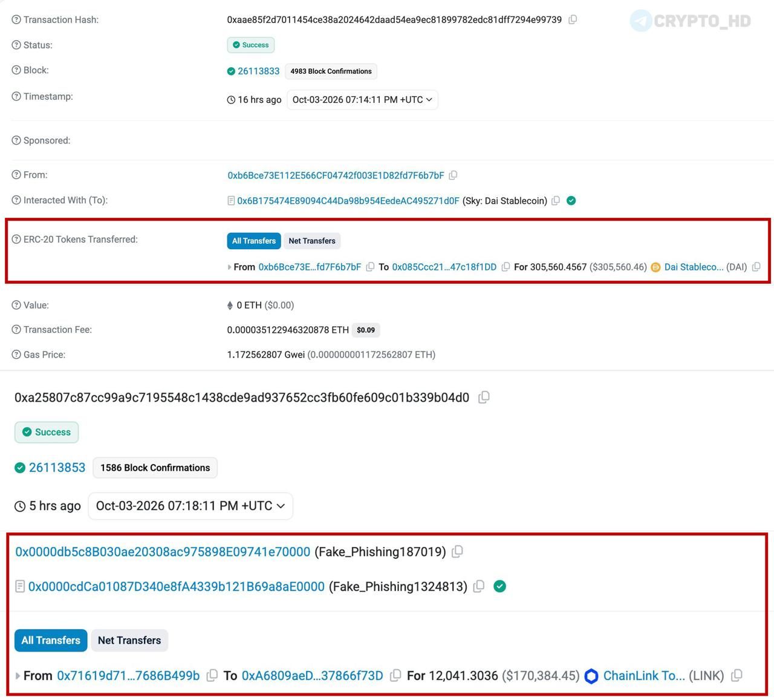
Task: Copy the DAI token address icon
Action: (756, 267)
